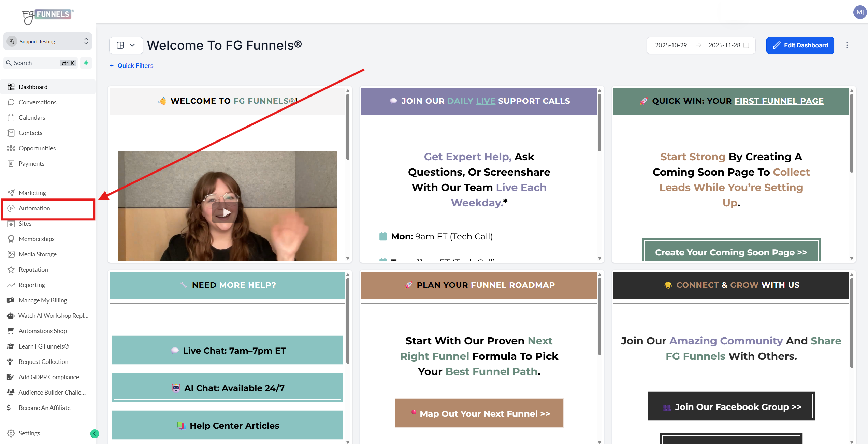Click the Reputation star icon

tap(11, 270)
